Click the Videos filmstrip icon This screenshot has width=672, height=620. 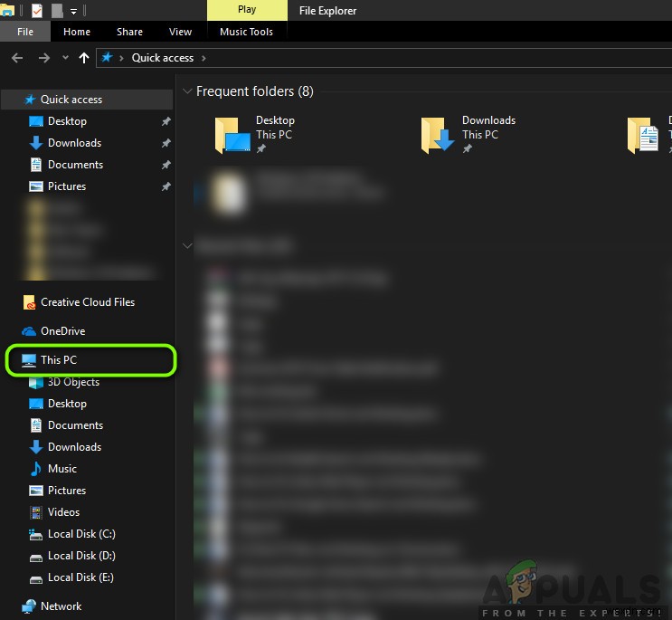coord(36,512)
